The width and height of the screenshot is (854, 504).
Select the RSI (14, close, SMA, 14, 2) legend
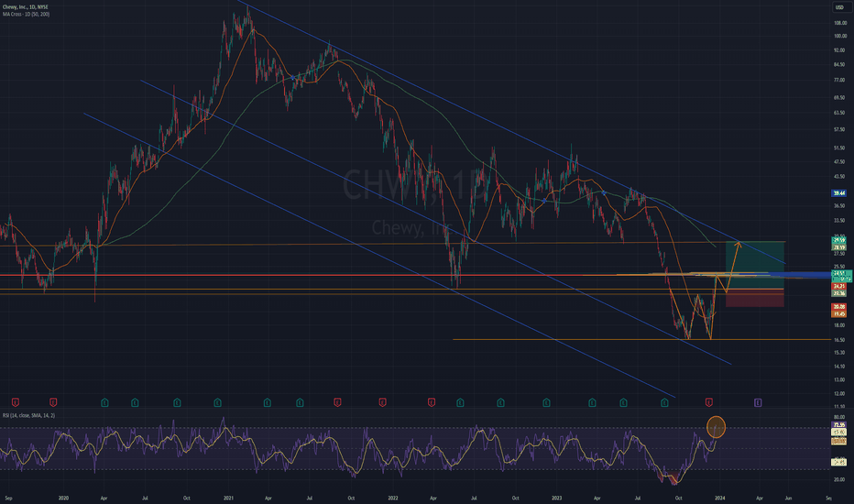coord(28,415)
